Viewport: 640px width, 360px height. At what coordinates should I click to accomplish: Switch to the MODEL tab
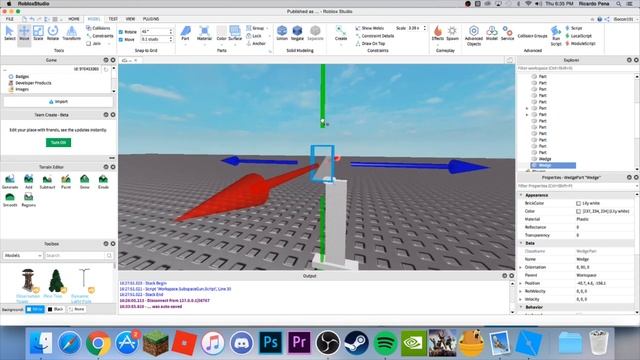93,19
